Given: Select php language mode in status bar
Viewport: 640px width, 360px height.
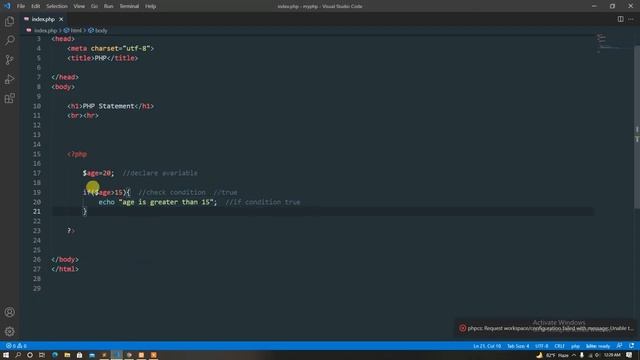Looking at the screenshot, I should [575, 346].
